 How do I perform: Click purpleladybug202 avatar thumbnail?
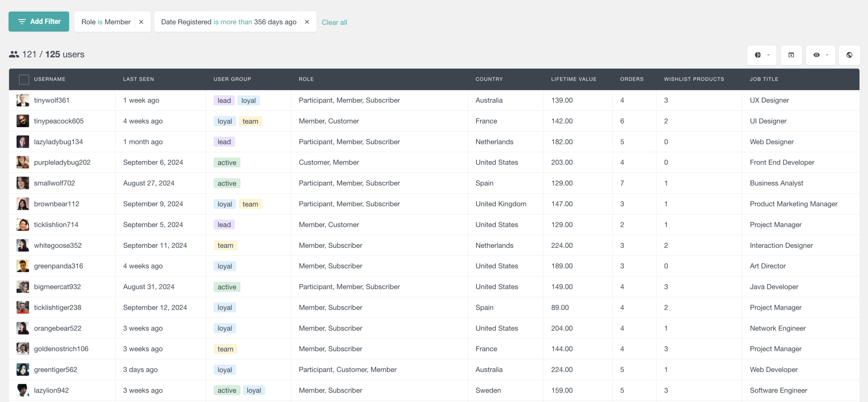tap(23, 162)
